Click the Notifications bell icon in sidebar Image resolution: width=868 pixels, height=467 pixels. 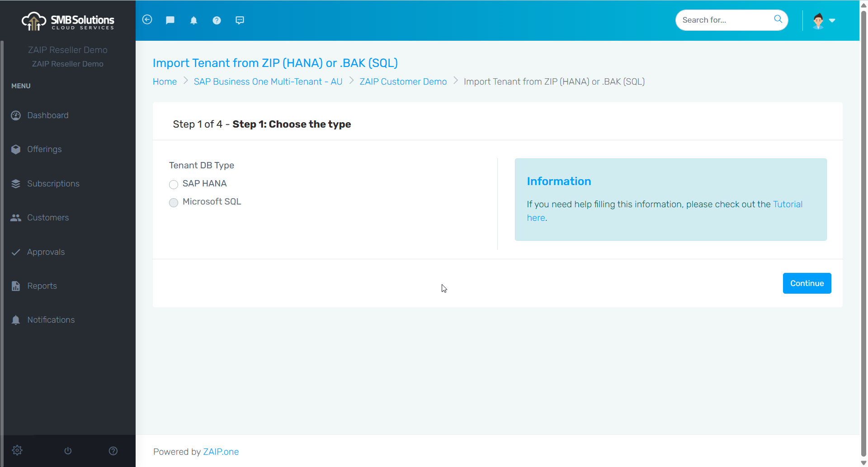16,320
